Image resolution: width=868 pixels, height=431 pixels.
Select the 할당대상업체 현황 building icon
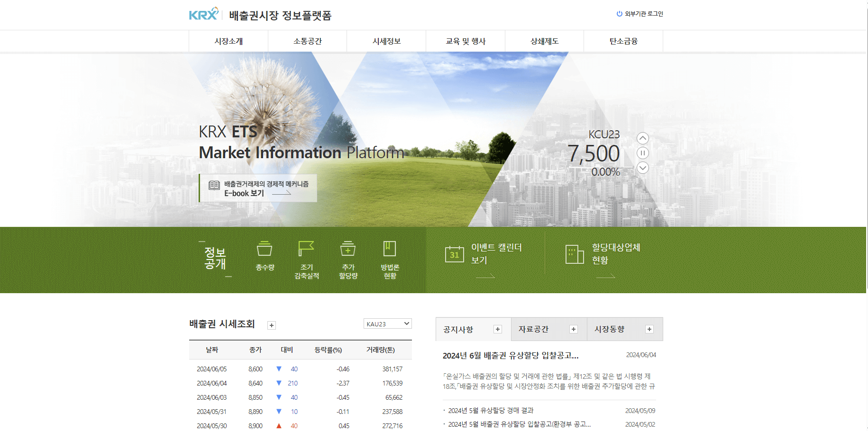tap(574, 254)
